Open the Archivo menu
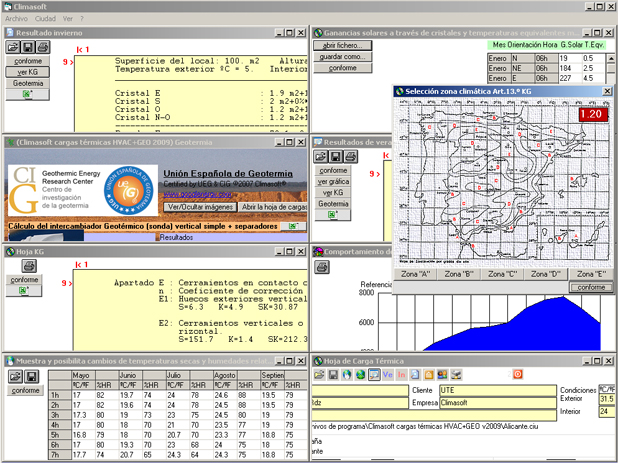The image size is (618, 463). (16, 19)
